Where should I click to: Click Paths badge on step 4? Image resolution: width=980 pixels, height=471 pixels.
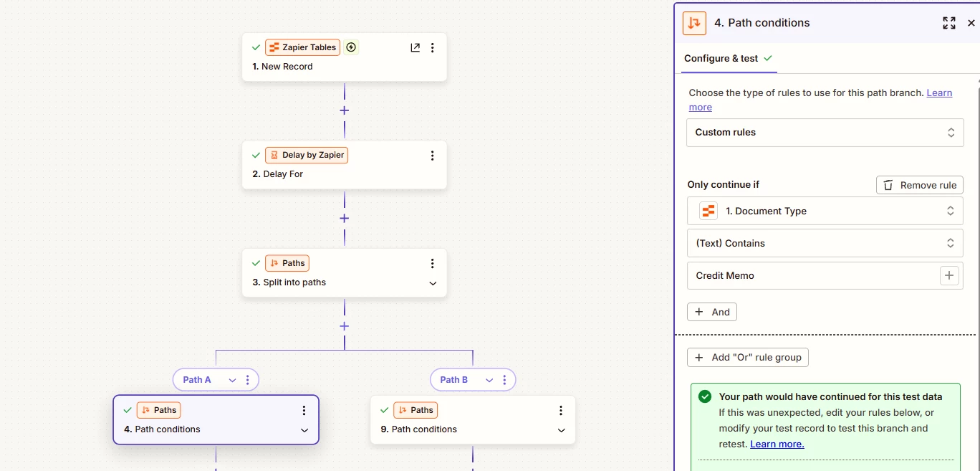point(159,410)
